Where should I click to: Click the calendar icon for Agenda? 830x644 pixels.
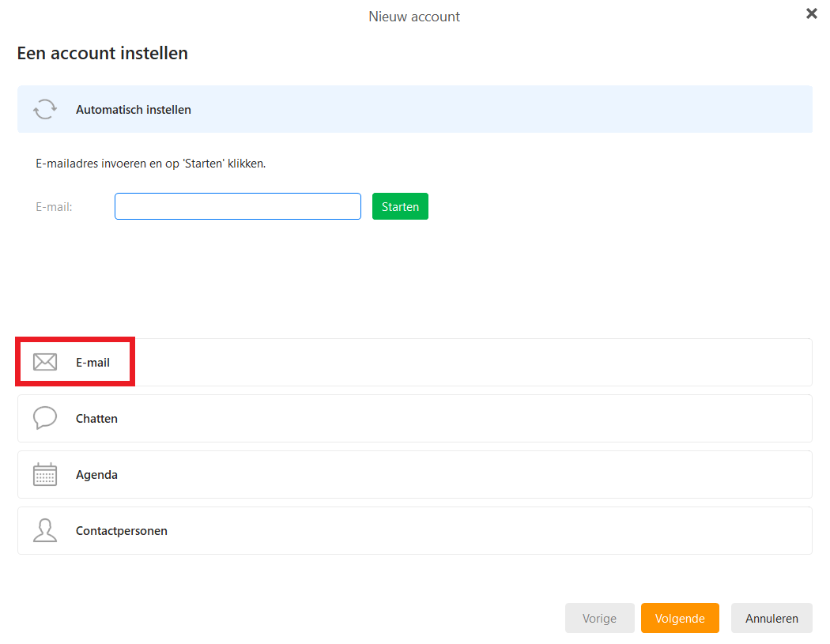(45, 474)
